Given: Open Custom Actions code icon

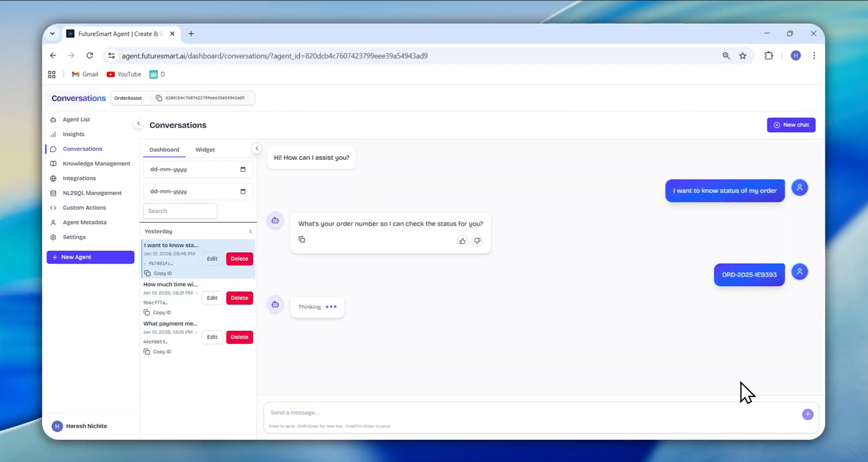Looking at the screenshot, I should coord(53,208).
